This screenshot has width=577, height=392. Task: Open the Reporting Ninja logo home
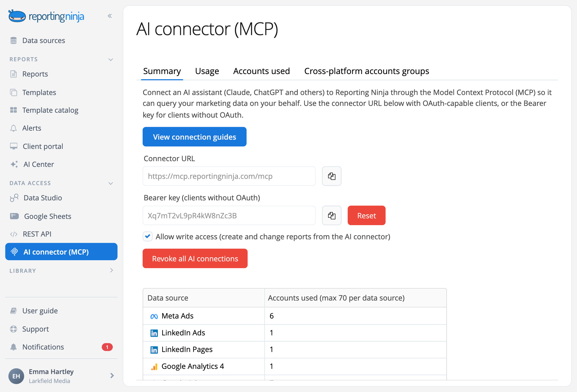pos(46,16)
